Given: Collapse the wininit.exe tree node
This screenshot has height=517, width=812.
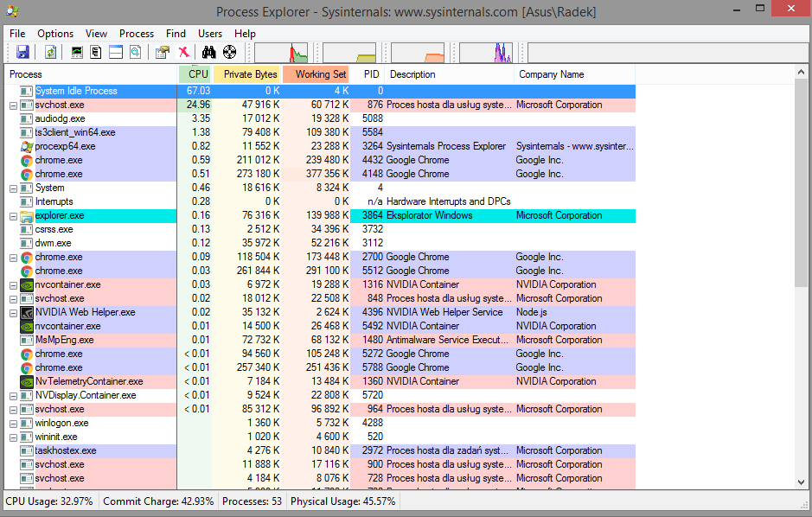Looking at the screenshot, I should coord(14,437).
